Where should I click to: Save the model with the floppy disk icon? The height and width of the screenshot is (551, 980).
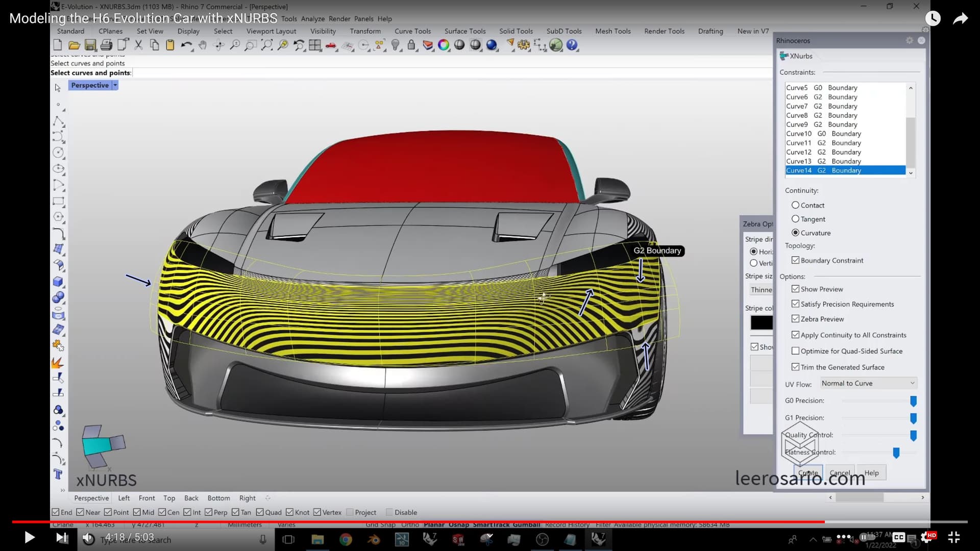[x=90, y=45]
